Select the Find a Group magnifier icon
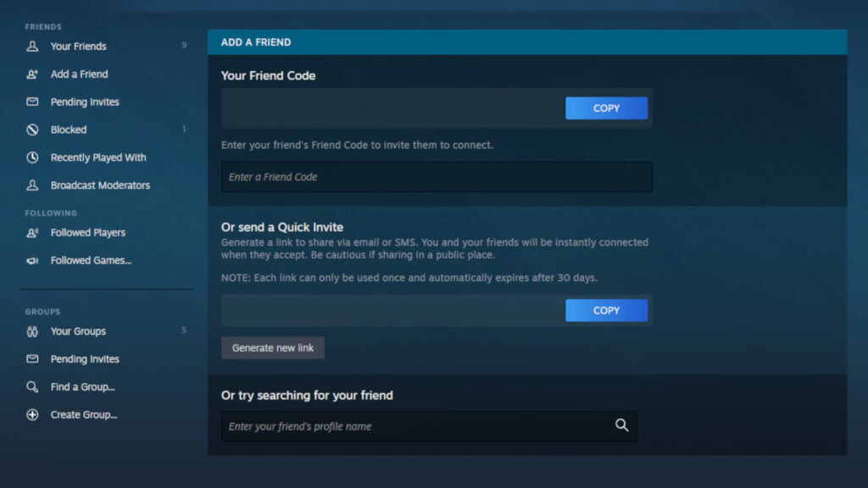The height and width of the screenshot is (488, 868). click(31, 386)
